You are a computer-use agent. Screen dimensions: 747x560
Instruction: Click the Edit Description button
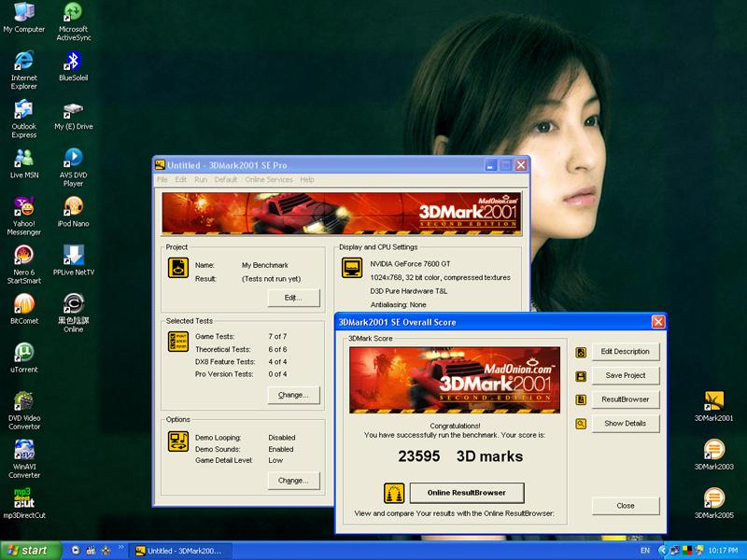tap(626, 352)
